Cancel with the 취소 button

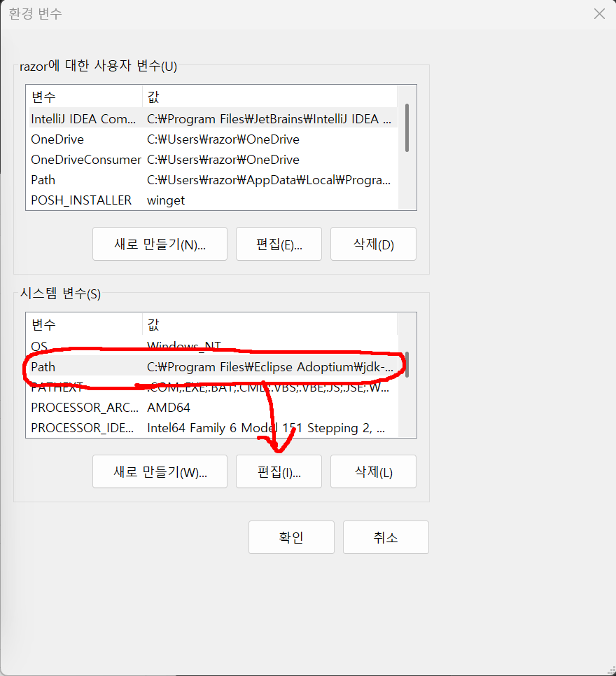click(386, 537)
